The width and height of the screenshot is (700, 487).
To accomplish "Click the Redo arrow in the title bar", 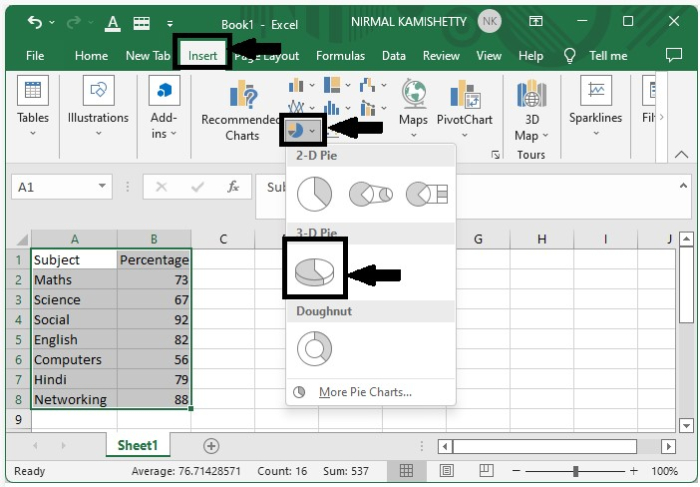I will point(74,22).
